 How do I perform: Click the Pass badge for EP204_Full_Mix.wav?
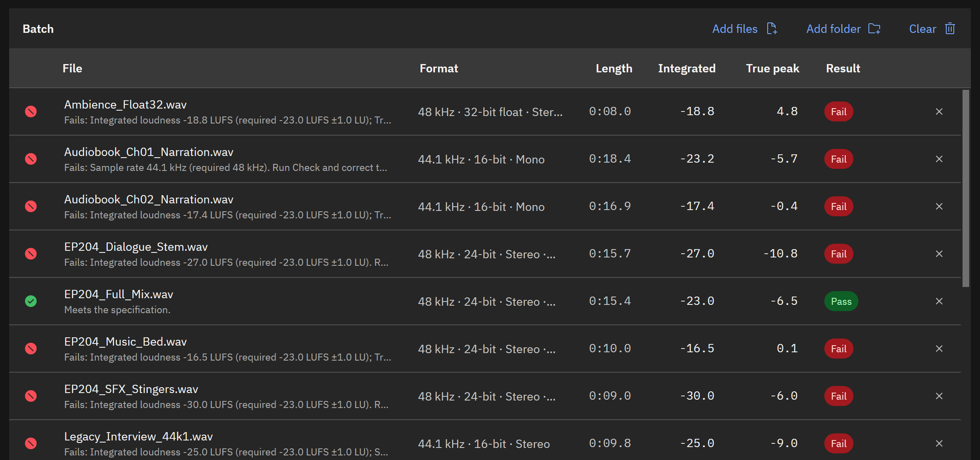[x=841, y=301]
